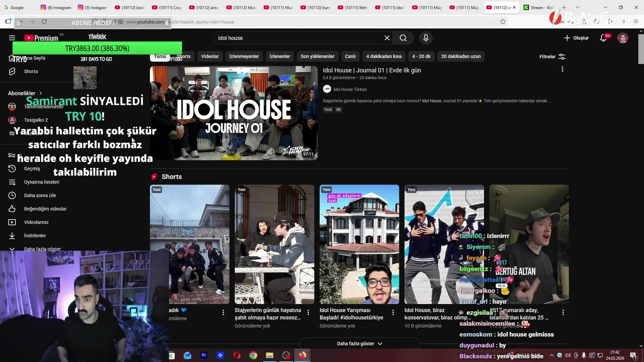Screen dimensions: 644x362
Task: Select the Son yüklenenler filter chip
Action: 317,56
